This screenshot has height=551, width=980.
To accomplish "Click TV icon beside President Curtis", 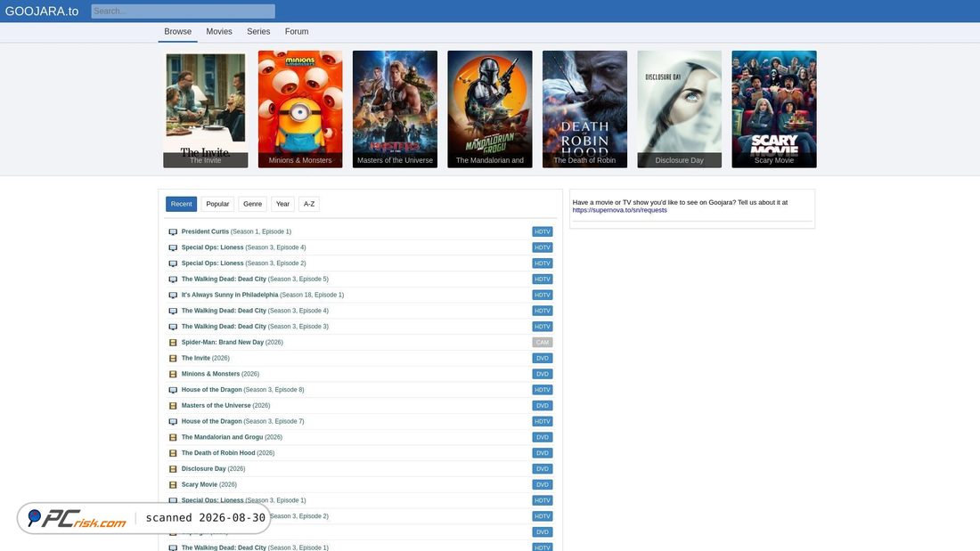I will (173, 231).
